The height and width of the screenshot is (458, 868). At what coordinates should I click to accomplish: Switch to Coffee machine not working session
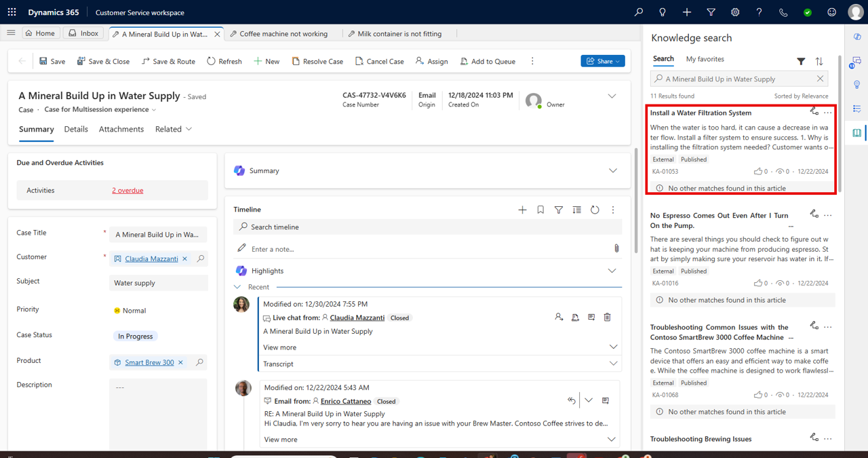[279, 34]
